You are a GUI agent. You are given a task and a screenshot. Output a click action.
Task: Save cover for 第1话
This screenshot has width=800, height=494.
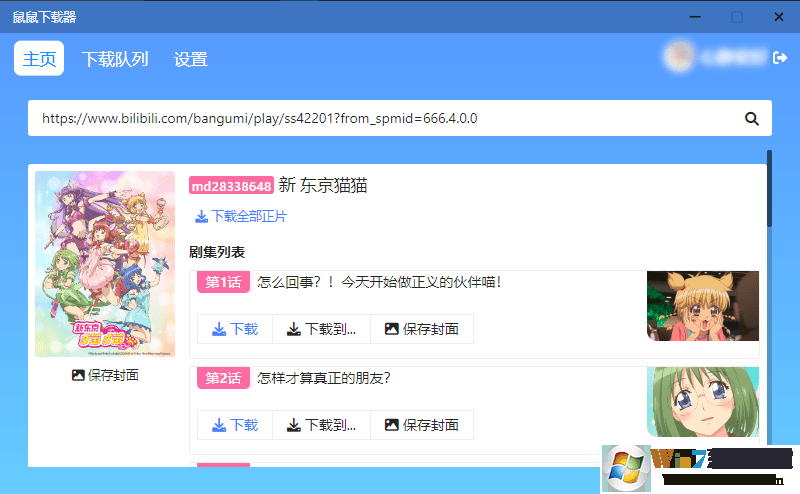point(422,329)
